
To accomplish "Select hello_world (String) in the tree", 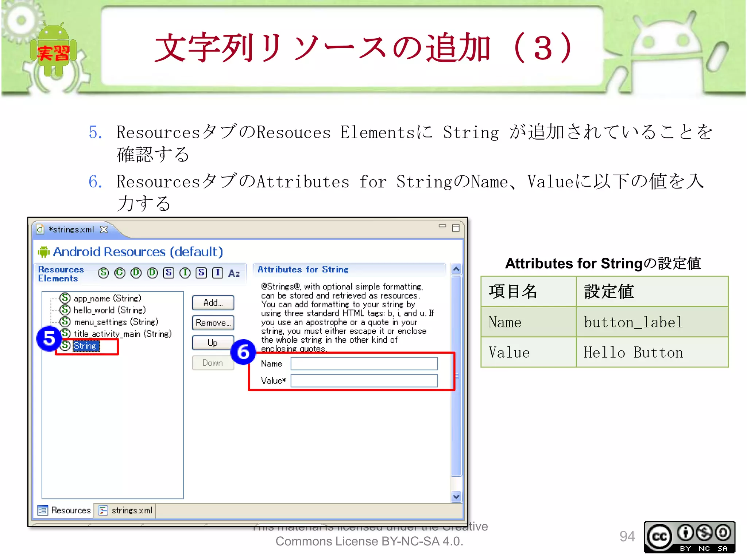I will (103, 310).
